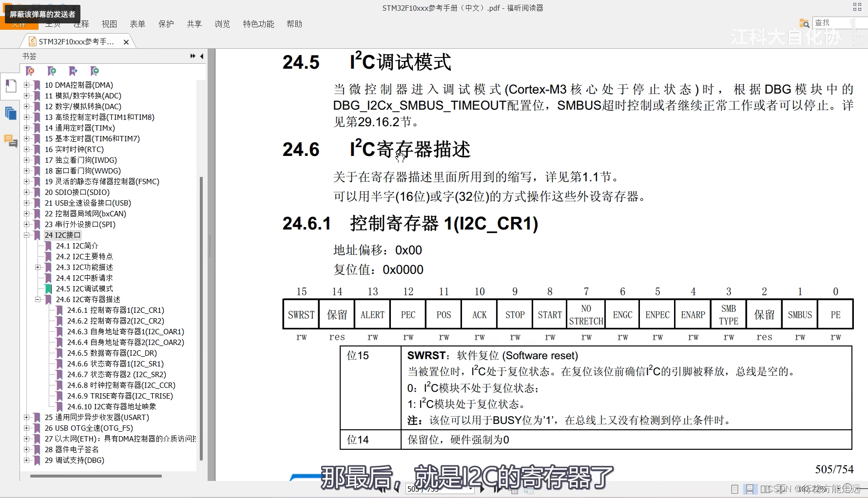Click the bookmark panel horizontal scrollbar
The image size is (868, 498).
click(96, 476)
